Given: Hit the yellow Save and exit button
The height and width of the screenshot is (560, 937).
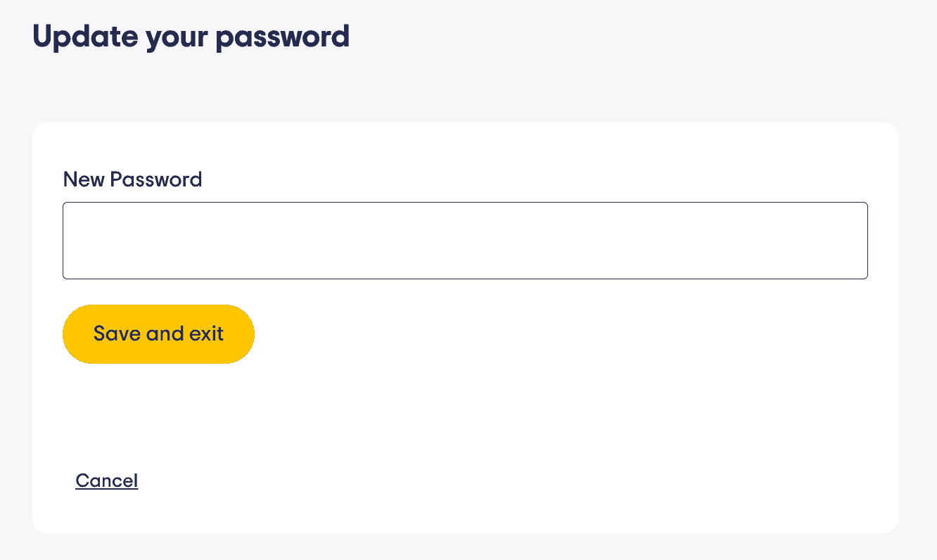Looking at the screenshot, I should (x=158, y=333).
